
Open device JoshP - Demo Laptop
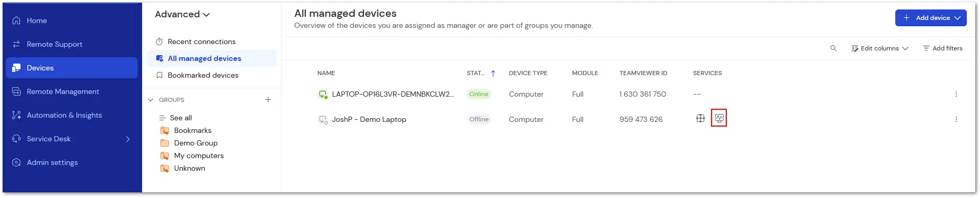coord(369,119)
